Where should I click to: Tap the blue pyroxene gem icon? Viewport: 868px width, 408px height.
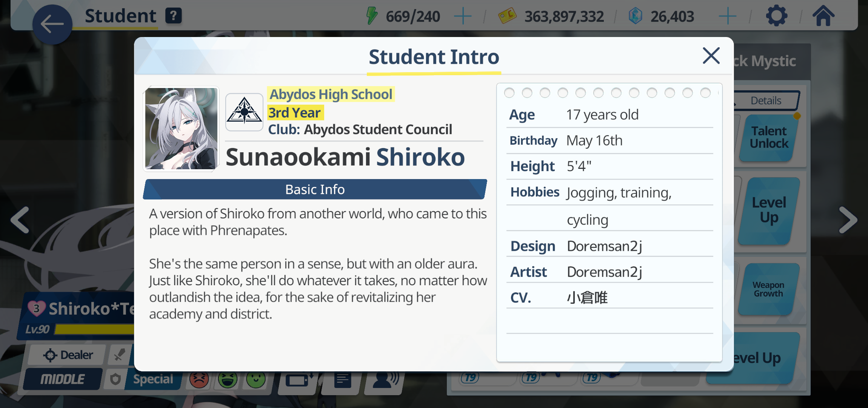click(635, 16)
